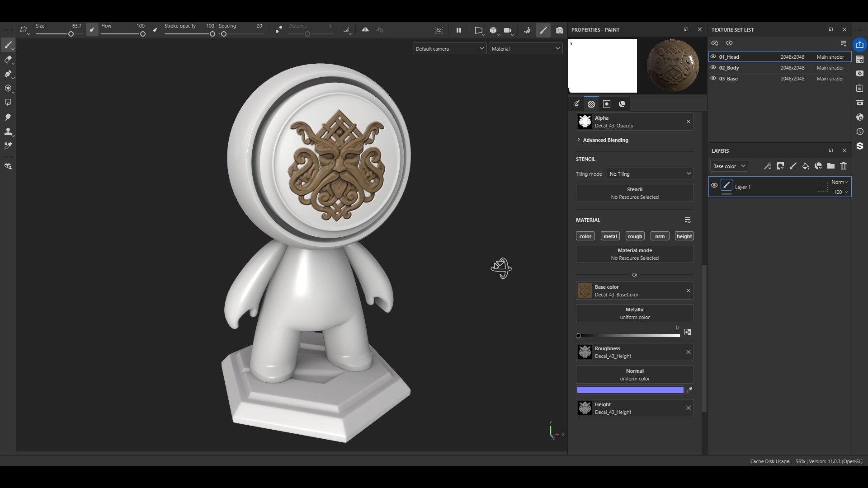The width and height of the screenshot is (868, 488).
Task: Click the Normal uniform color swatch
Action: (630, 390)
